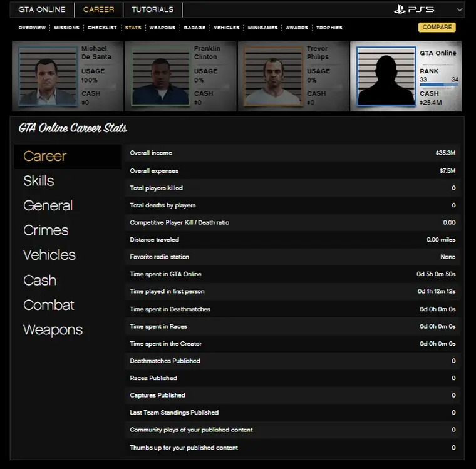
Task: Click the Overall income stat row
Action: coord(292,153)
